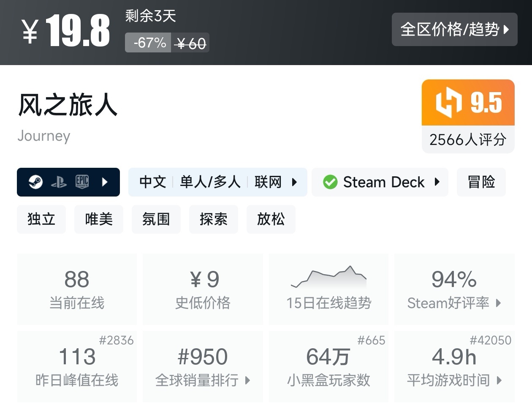This screenshot has width=532, height=407.
Task: Click the -67% discount badge
Action: point(147,42)
